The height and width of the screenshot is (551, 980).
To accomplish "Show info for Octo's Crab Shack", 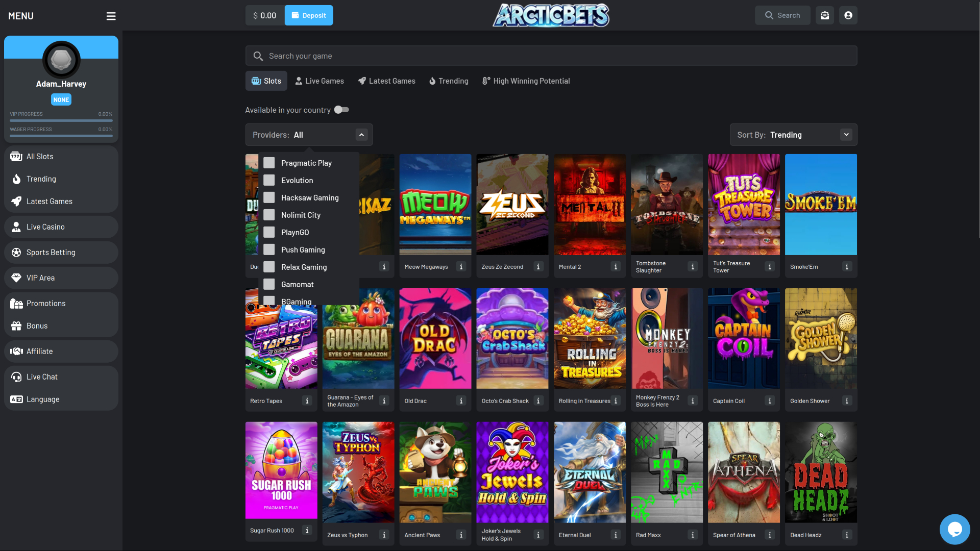I will point(538,401).
